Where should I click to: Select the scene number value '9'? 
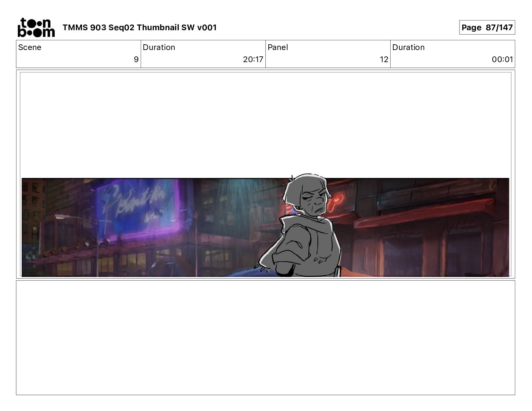tap(136, 59)
